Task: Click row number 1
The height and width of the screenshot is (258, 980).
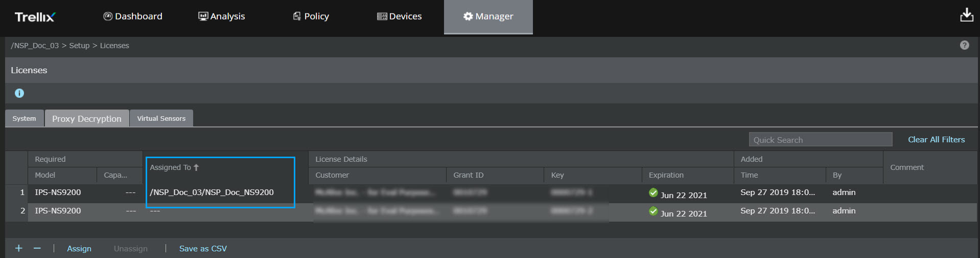Action: [22, 192]
